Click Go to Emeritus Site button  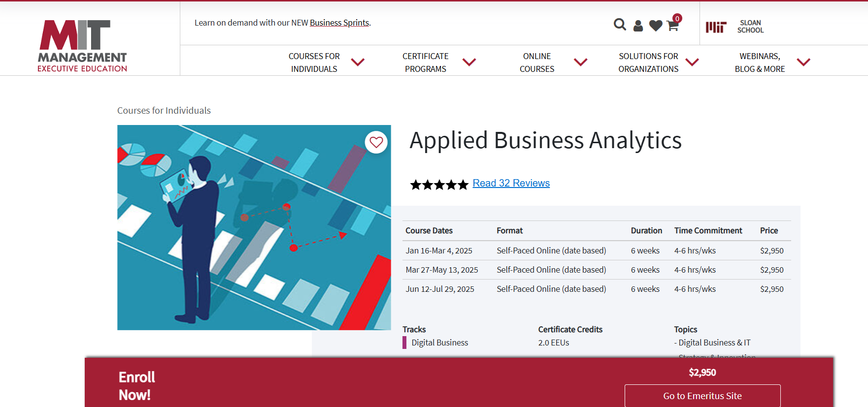coord(702,396)
